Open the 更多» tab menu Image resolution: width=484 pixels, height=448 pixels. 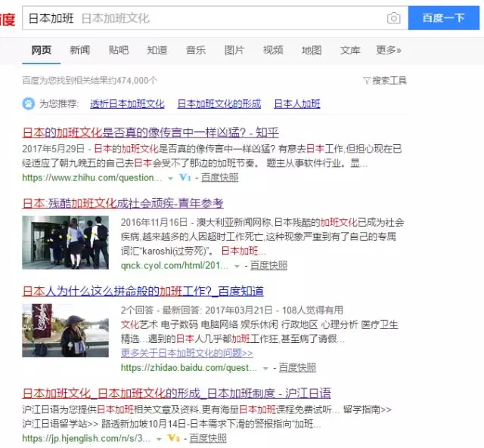tap(389, 51)
